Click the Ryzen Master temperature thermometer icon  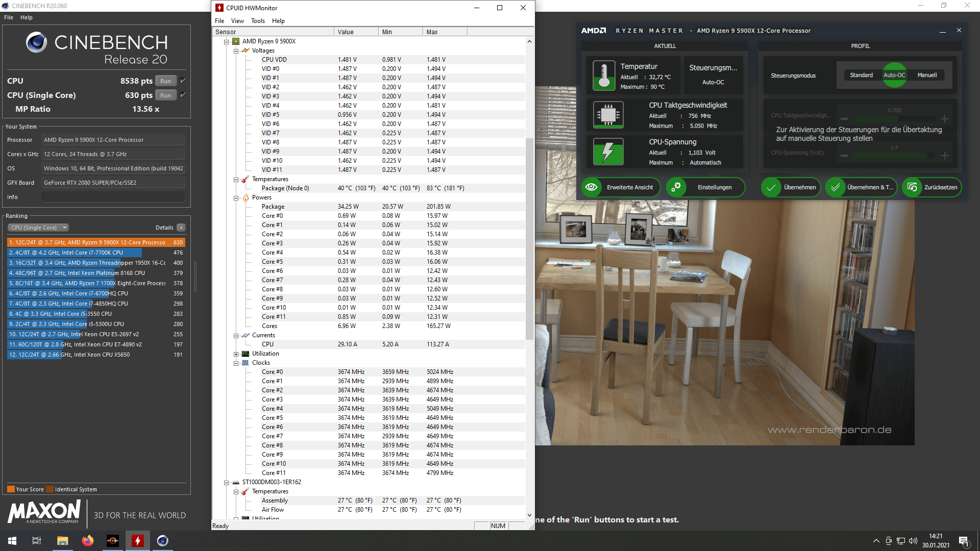pyautogui.click(x=604, y=76)
